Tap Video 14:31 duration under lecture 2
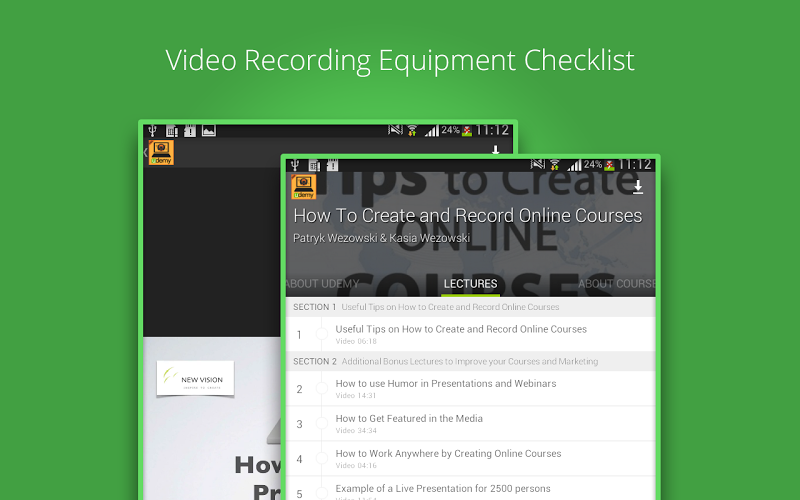 point(356,395)
